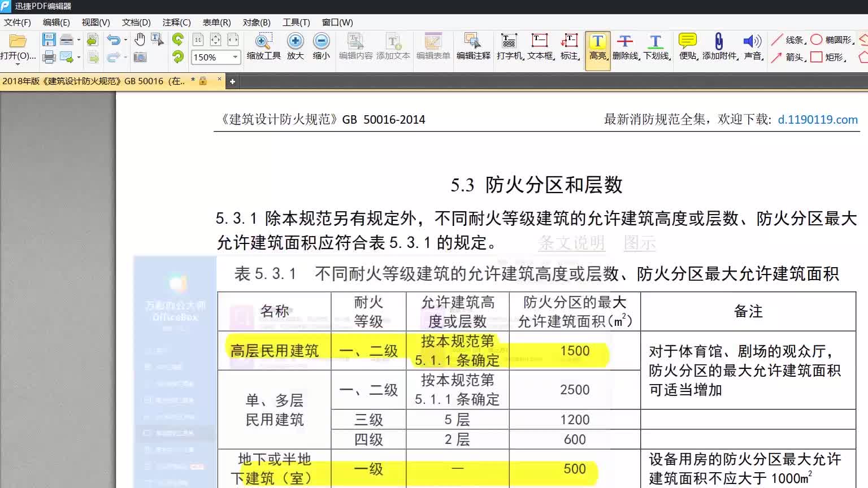
Task: Set actual size 1:1 view
Action: click(198, 40)
